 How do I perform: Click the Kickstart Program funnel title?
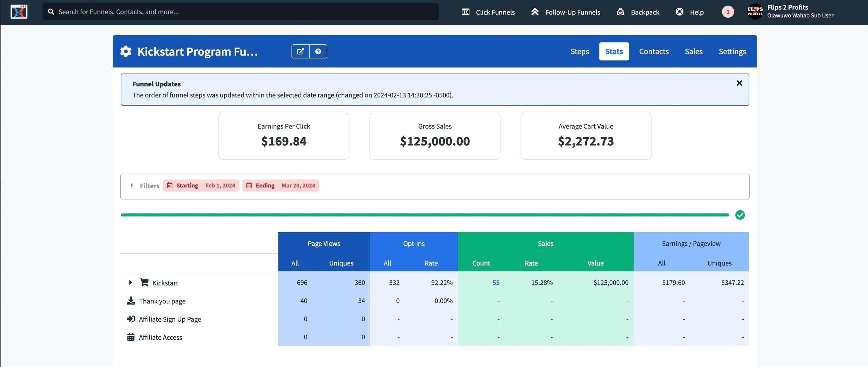pyautogui.click(x=197, y=51)
